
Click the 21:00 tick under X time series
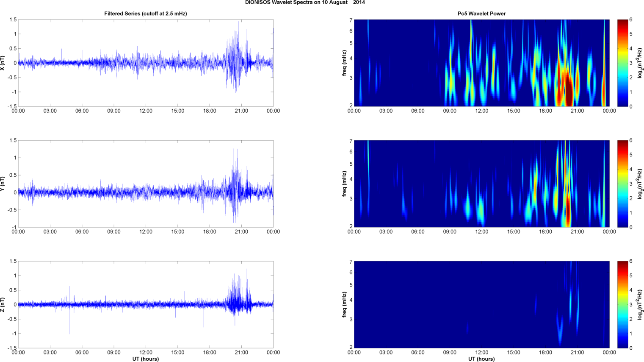pos(241,111)
